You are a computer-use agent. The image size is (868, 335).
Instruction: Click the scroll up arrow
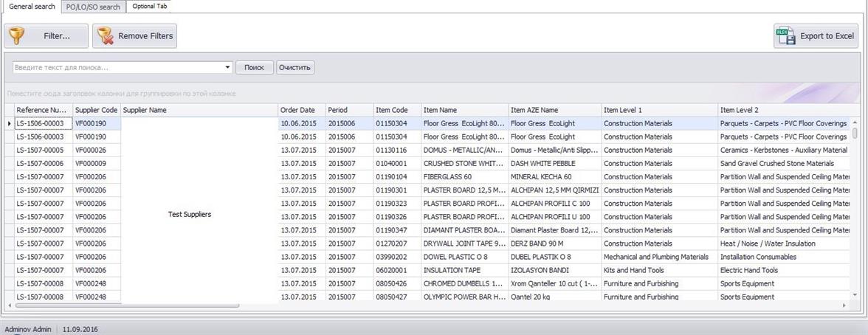tap(855, 122)
